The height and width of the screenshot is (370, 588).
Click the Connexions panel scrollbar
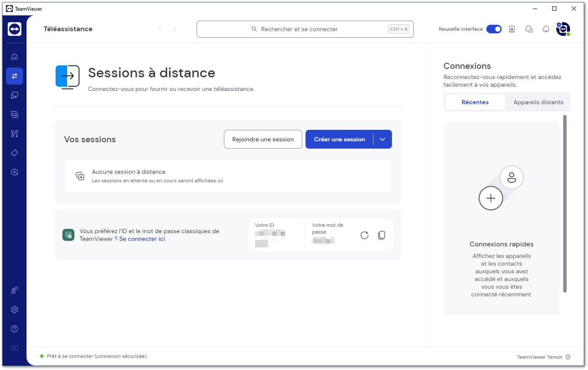[565, 203]
